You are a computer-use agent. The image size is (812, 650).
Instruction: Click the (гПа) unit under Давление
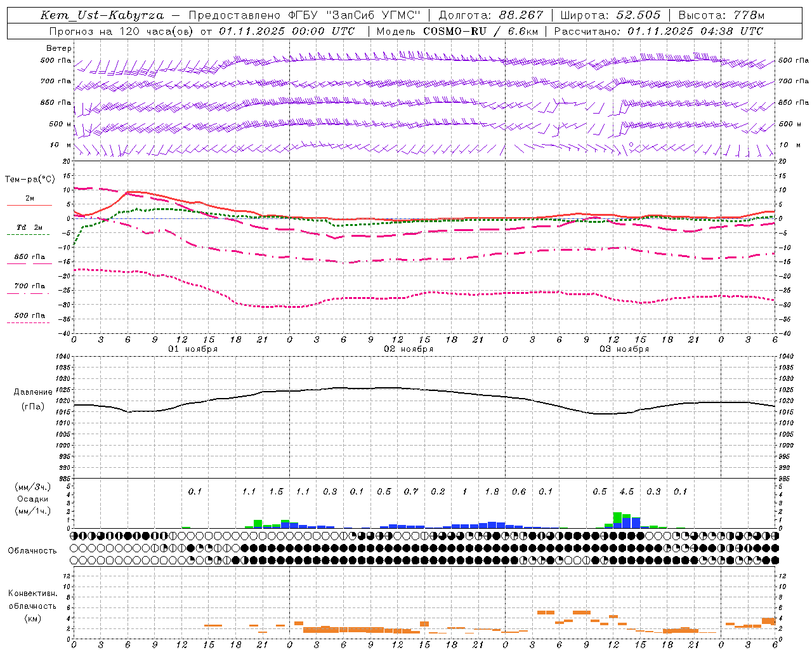coord(33,407)
